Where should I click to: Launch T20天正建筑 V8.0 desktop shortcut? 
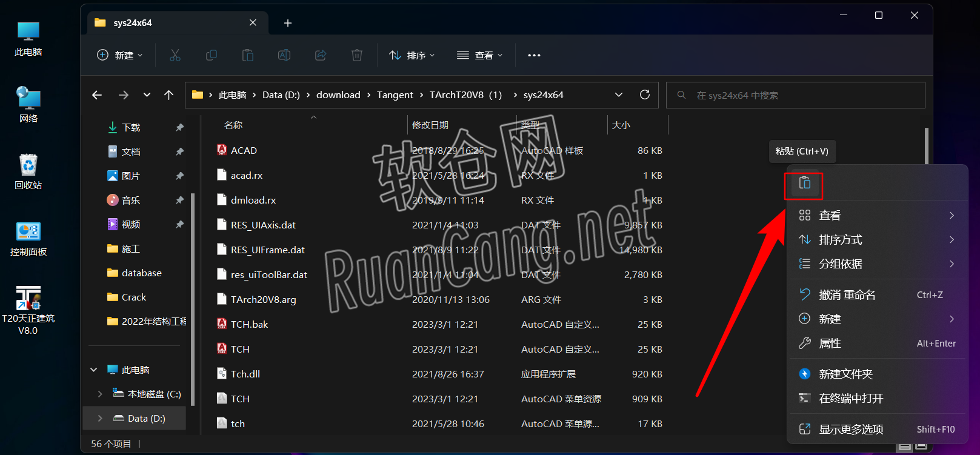click(x=28, y=310)
